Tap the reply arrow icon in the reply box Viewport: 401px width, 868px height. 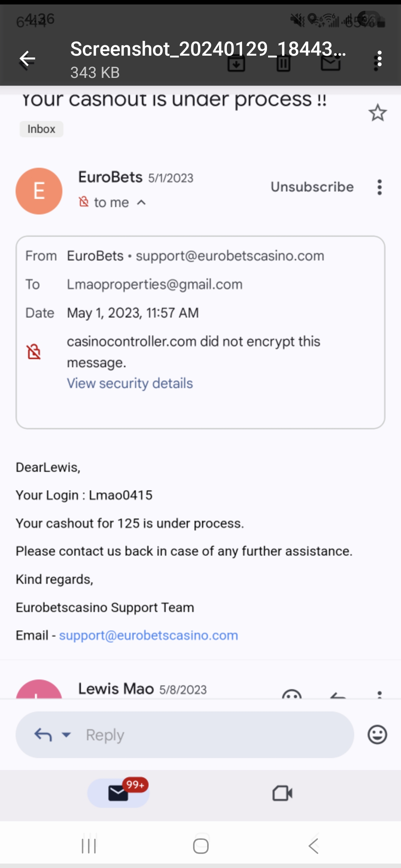pyautogui.click(x=43, y=734)
